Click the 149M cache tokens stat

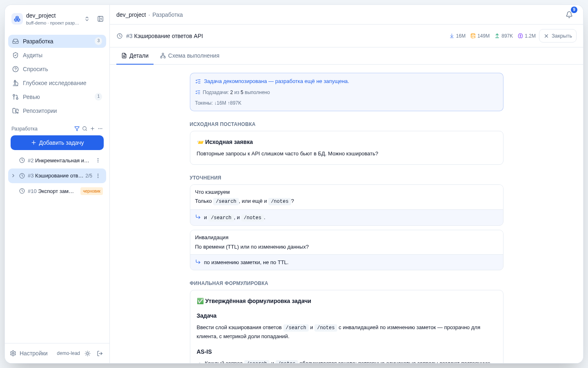point(480,36)
